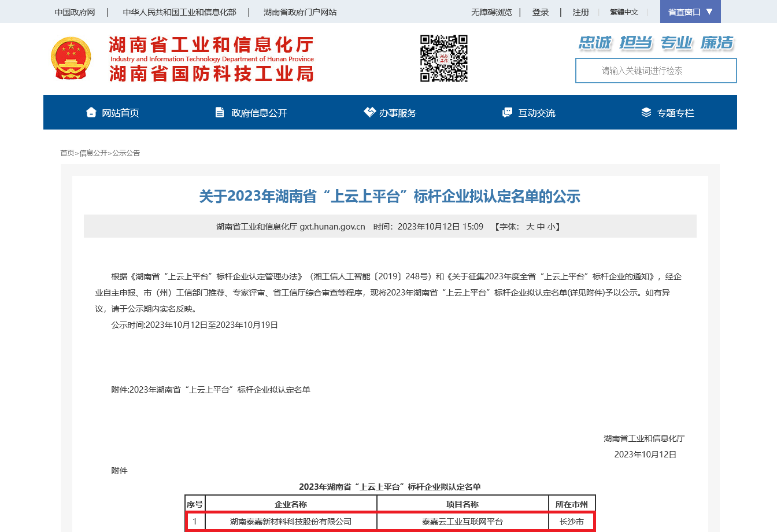
Task: Expand 公示公告 from the breadcrumb trail
Action: 127,153
